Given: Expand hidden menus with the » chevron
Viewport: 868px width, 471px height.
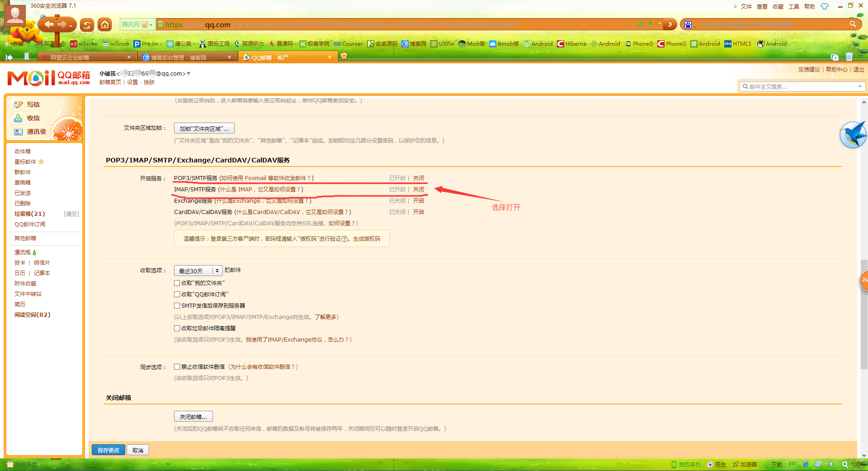Looking at the screenshot, I should [735, 6].
